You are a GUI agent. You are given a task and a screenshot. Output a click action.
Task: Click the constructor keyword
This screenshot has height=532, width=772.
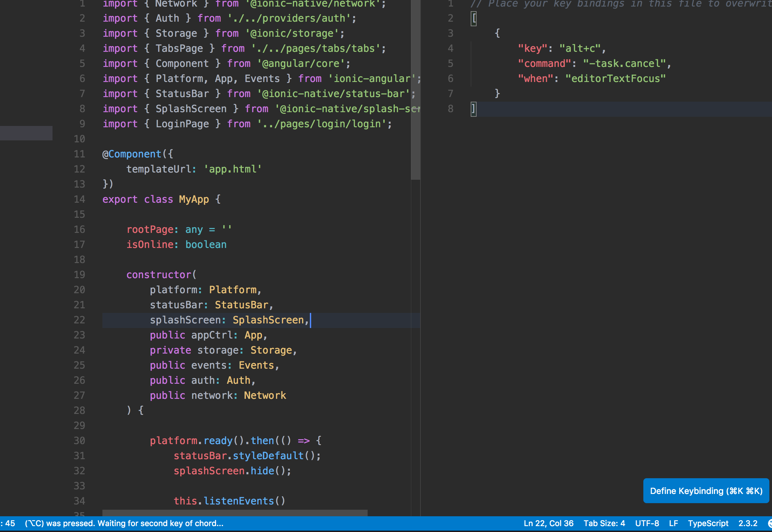159,275
